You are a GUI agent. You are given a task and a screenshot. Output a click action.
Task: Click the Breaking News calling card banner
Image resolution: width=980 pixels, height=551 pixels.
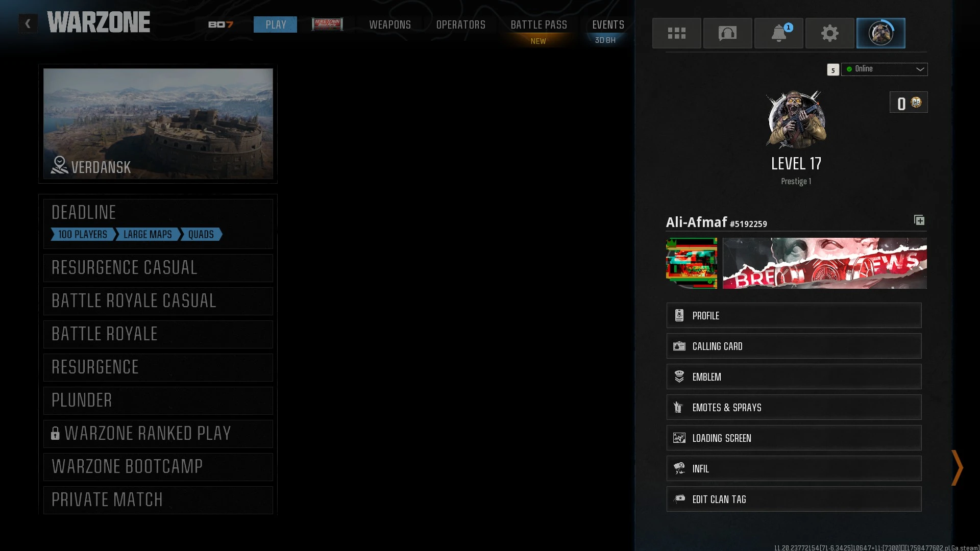tap(825, 263)
